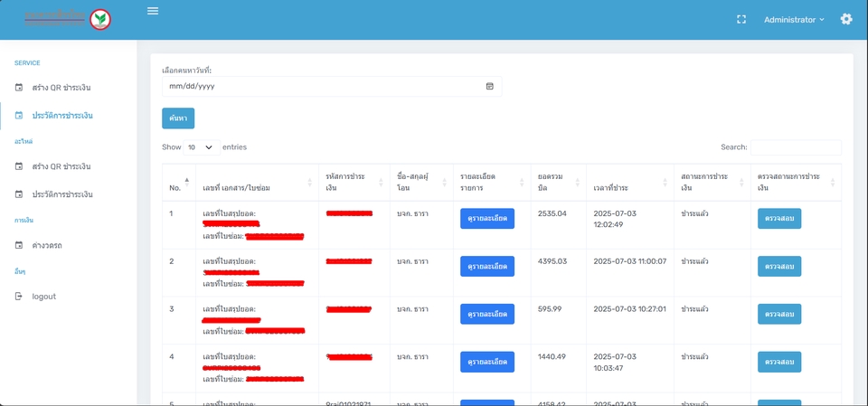Screen dimensions: 868x406
Task: Open calendar picker icon in date field
Action: (x=490, y=87)
